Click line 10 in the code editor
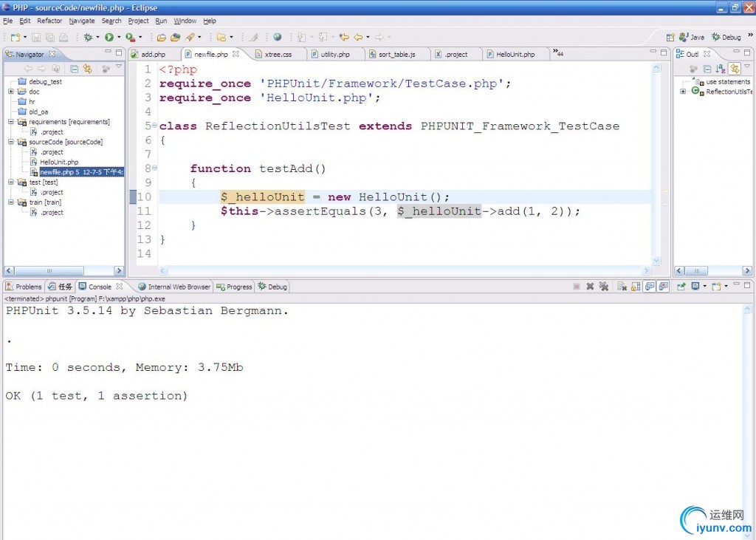 tap(405, 197)
